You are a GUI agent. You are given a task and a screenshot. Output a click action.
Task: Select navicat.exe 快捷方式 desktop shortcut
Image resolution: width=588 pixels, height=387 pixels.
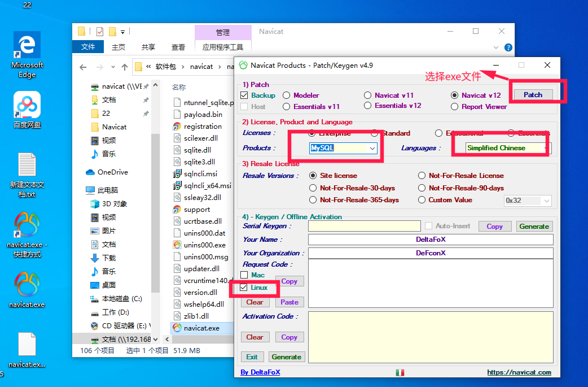[x=27, y=234]
